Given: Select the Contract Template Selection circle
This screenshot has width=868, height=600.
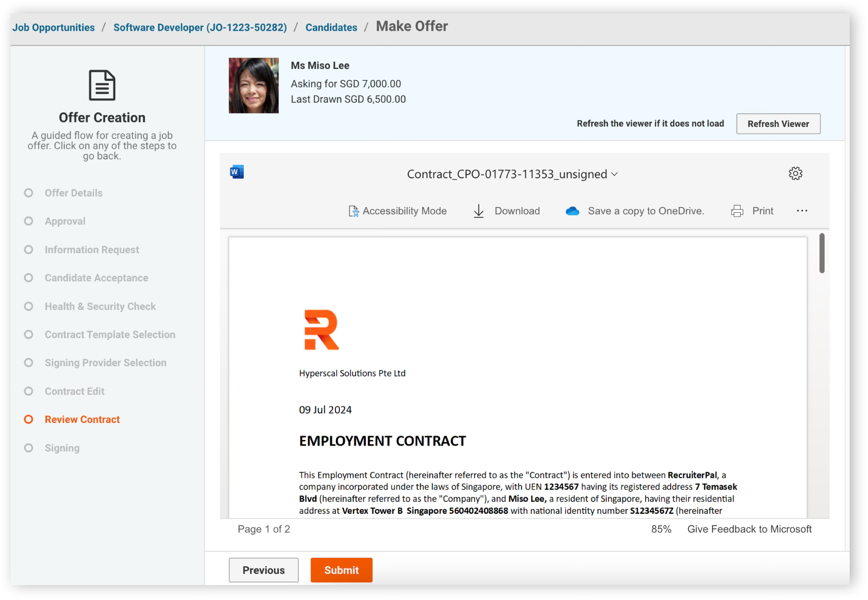Looking at the screenshot, I should 28,334.
